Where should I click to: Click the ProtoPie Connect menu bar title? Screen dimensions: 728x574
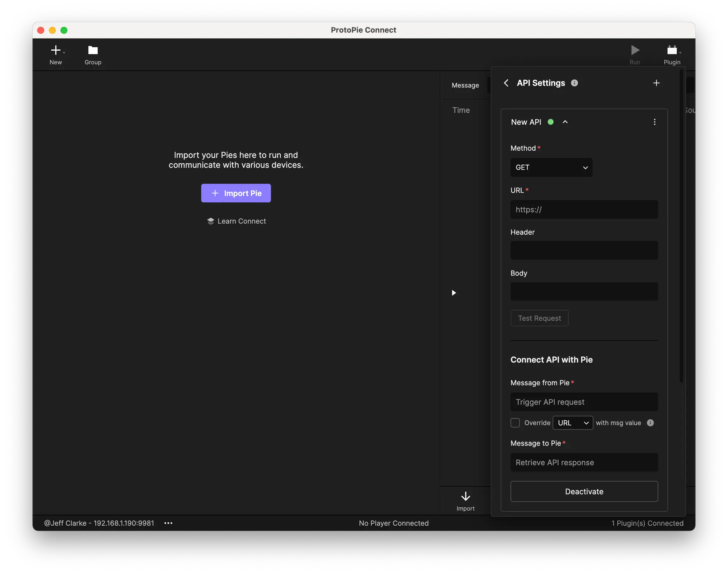coord(364,29)
